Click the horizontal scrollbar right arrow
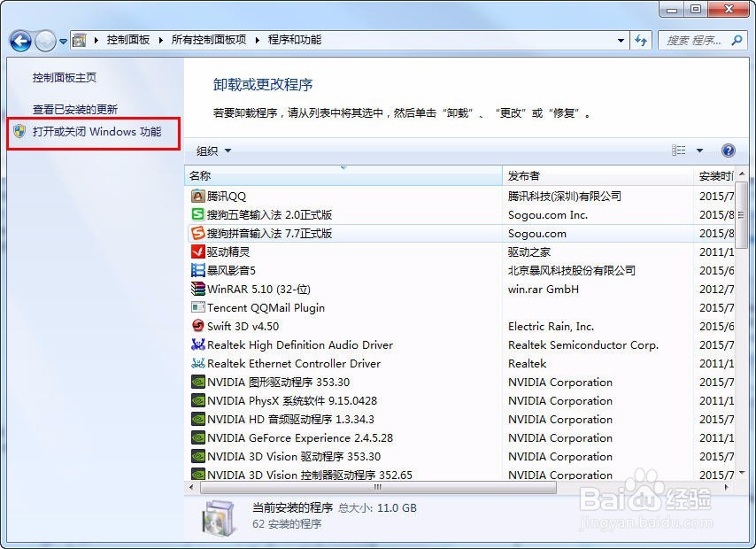The width and height of the screenshot is (756, 549). [727, 487]
